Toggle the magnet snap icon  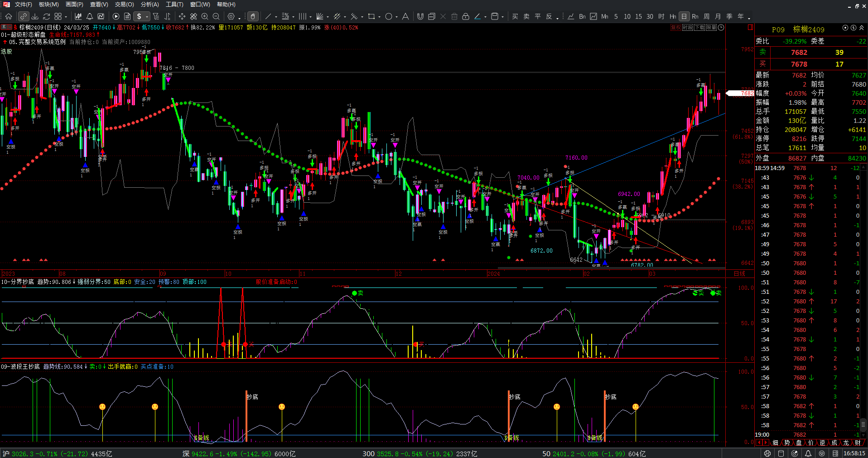420,16
